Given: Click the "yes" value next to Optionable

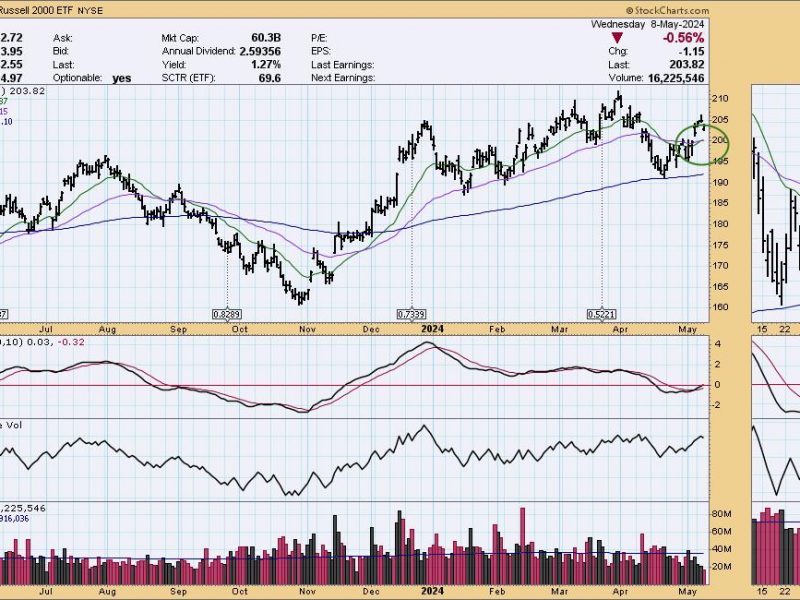Looking at the screenshot, I should [x=121, y=78].
